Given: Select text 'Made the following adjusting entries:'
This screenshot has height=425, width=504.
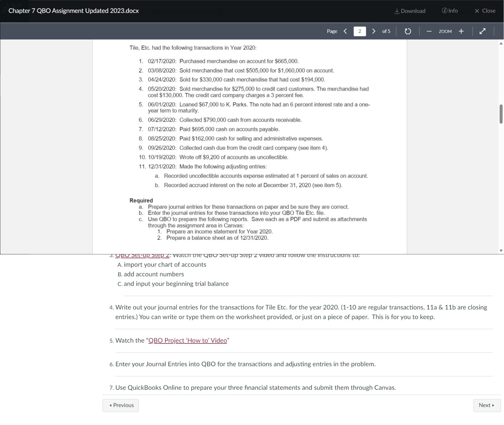Looking at the screenshot, I should pyautogui.click(x=223, y=166).
